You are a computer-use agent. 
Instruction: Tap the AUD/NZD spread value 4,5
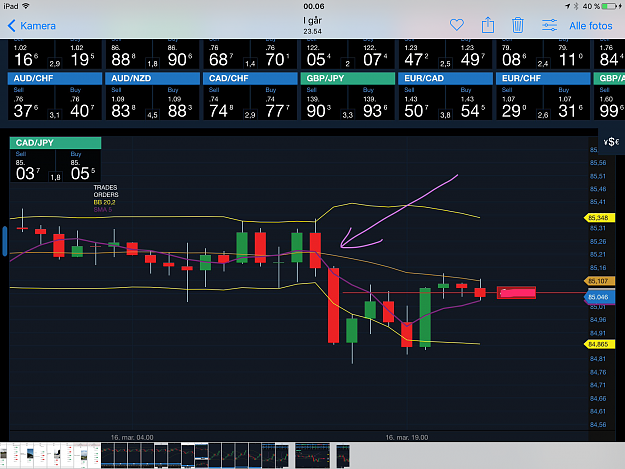coord(152,115)
